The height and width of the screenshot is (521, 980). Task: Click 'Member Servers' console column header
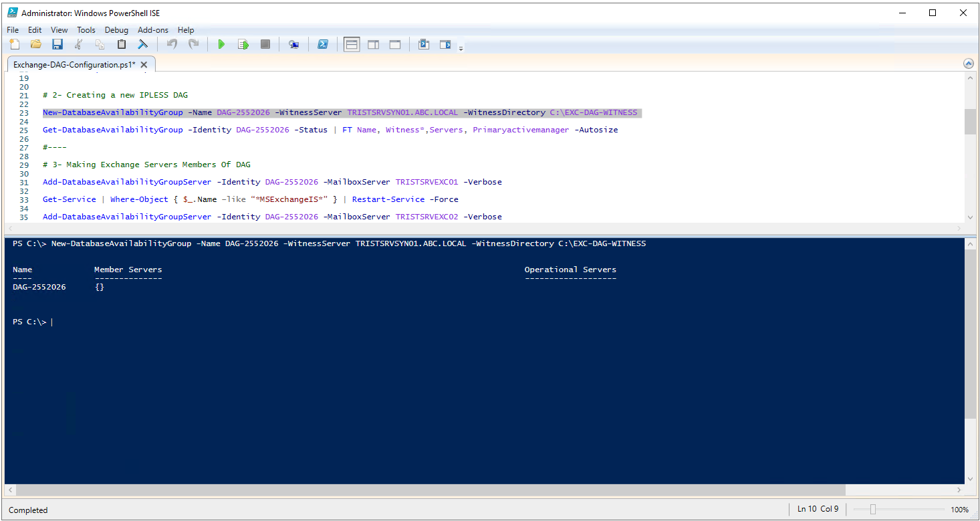click(x=128, y=270)
